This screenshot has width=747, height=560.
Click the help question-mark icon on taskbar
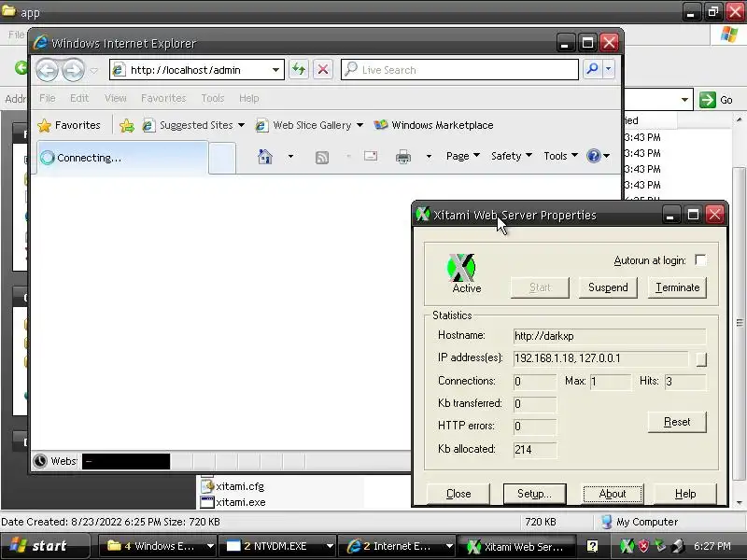(x=592, y=546)
